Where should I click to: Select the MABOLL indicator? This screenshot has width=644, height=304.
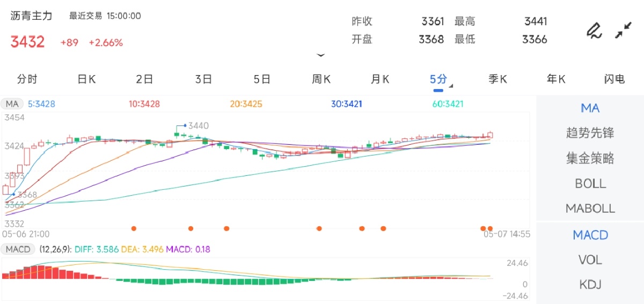[590, 208]
